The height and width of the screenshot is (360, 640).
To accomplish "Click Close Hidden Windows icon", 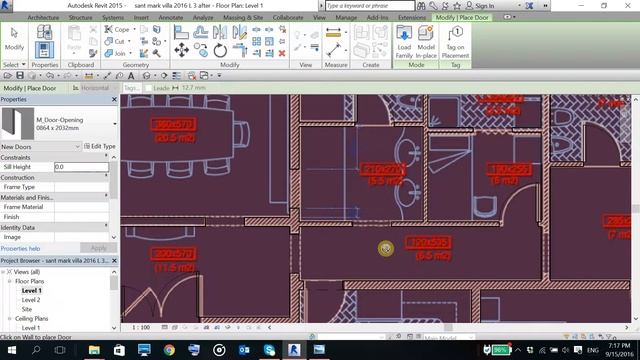I will coord(191,76).
